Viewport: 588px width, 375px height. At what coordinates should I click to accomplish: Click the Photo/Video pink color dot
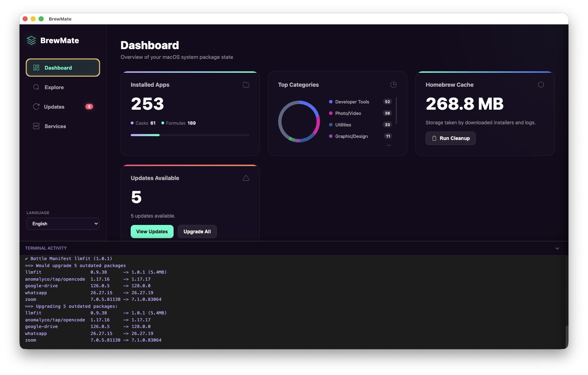pyautogui.click(x=331, y=113)
